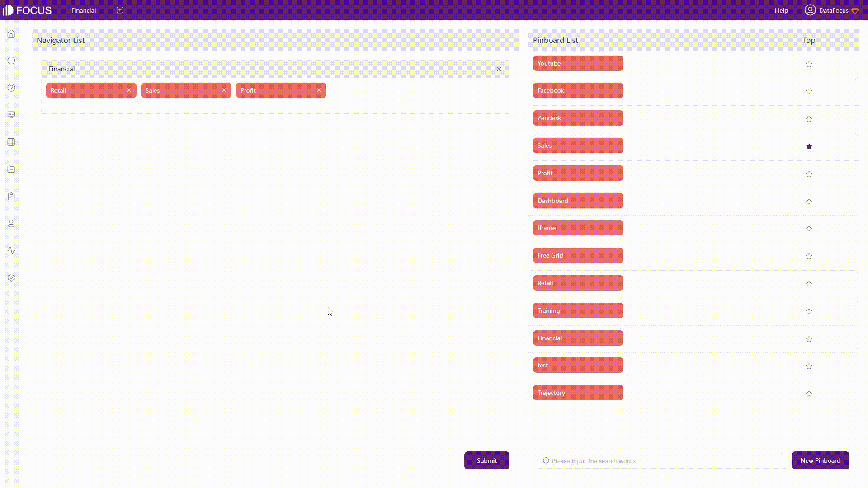This screenshot has width=868, height=488.
Task: Click the Tables icon in sidebar
Action: coord(11,142)
